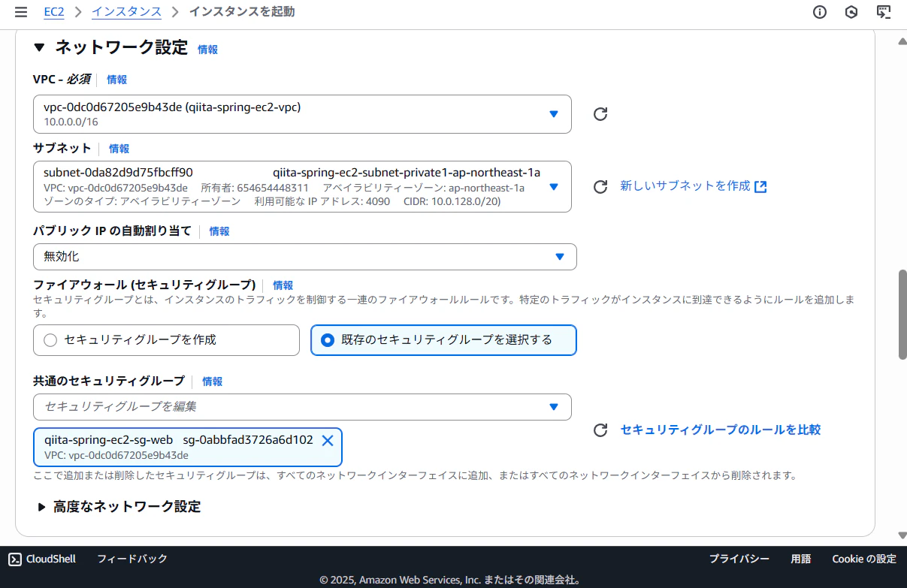Viewport: 907px width, 588px height.
Task: Open 用語 footer link
Action: point(801,559)
